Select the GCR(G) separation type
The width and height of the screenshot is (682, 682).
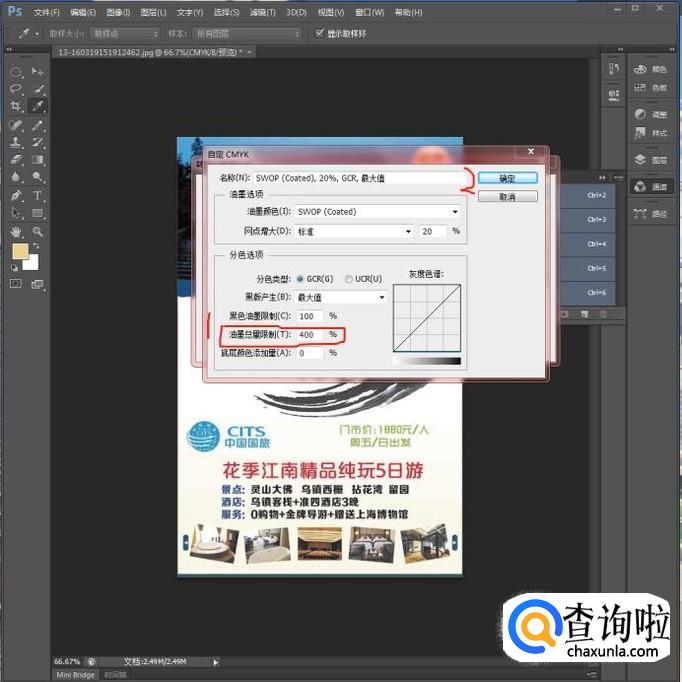[x=300, y=279]
